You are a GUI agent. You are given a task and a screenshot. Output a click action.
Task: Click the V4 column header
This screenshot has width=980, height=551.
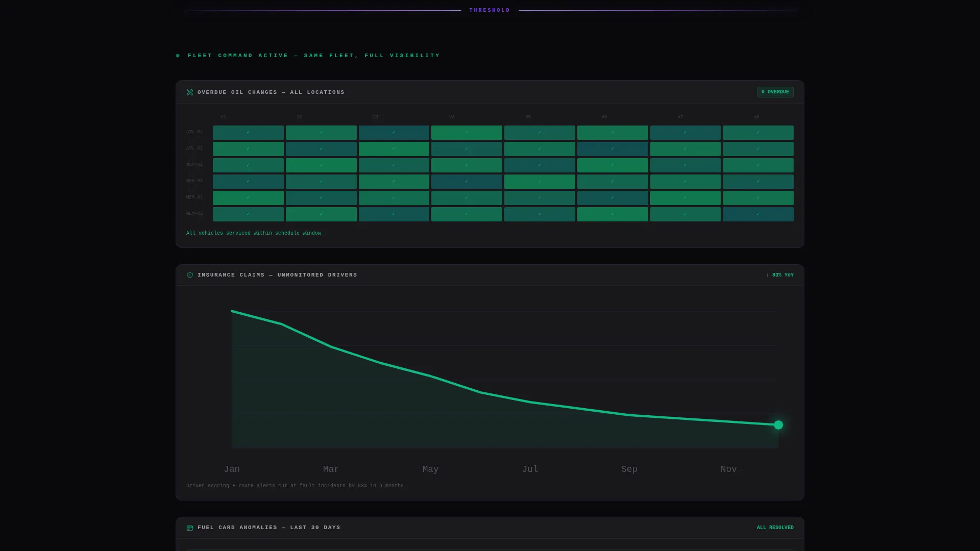click(x=452, y=117)
